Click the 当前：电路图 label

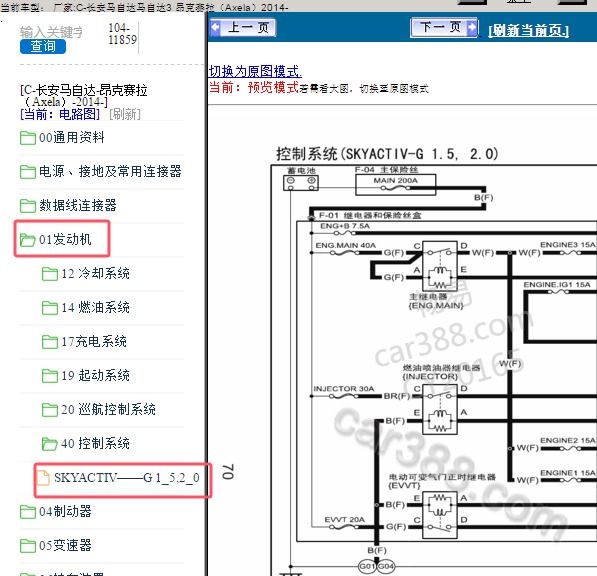(x=60, y=114)
